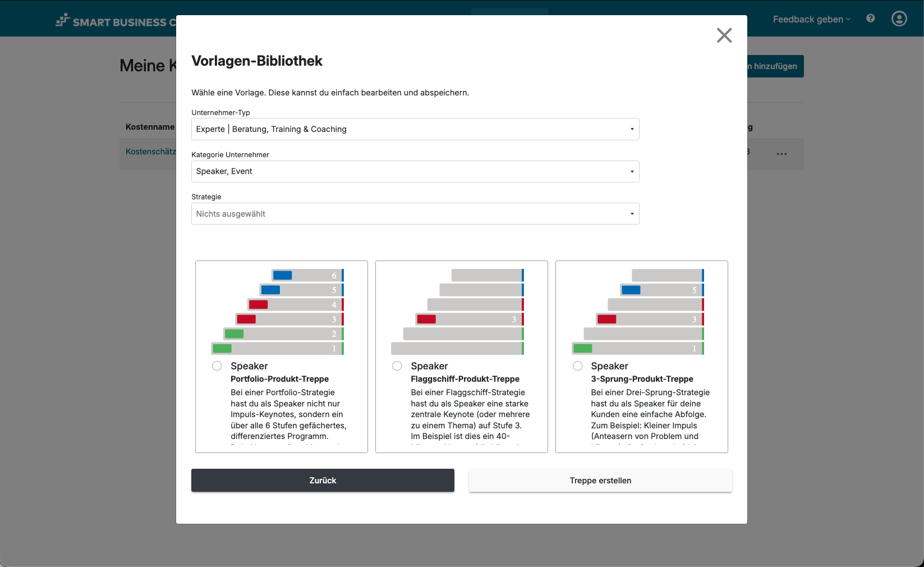Select the Portfolio-Produkt-Treppe radio button
Viewport: 924px width, 567px height.
click(x=217, y=365)
